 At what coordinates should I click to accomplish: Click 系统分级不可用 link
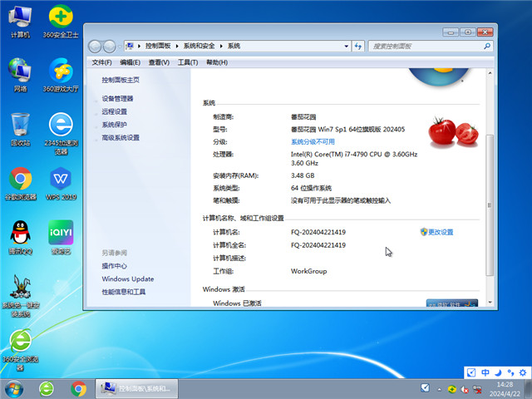313,142
